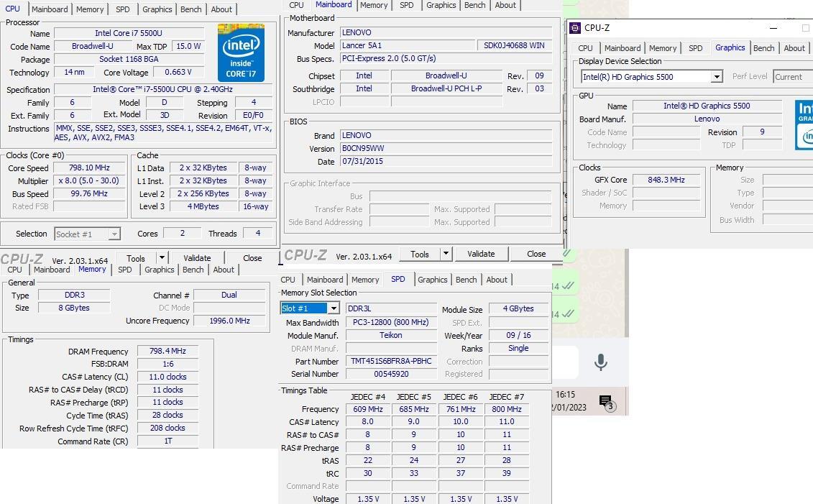Viewport: 813px width, 504px height.
Task: Click the Core Speed value 798.10 MHz
Action: click(89, 168)
